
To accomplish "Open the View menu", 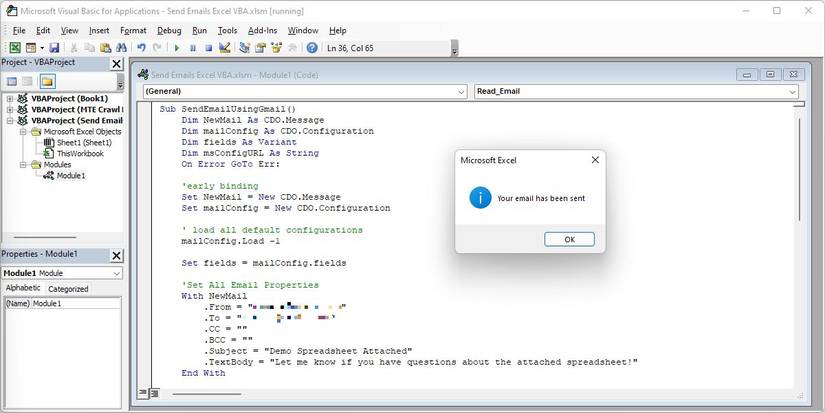I will (x=69, y=31).
